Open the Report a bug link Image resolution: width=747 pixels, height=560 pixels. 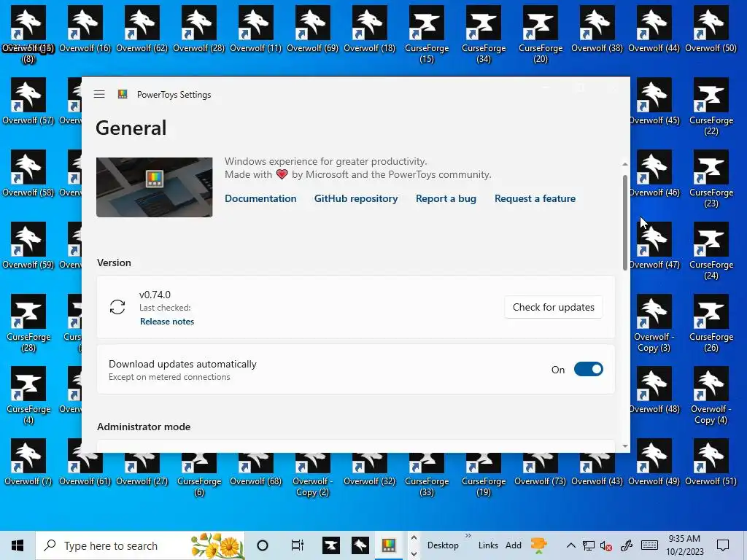tap(446, 198)
